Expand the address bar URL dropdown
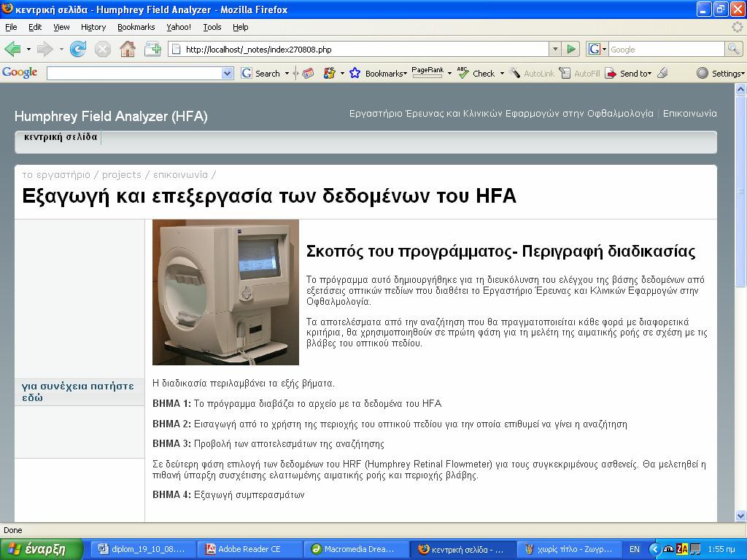 [x=555, y=49]
